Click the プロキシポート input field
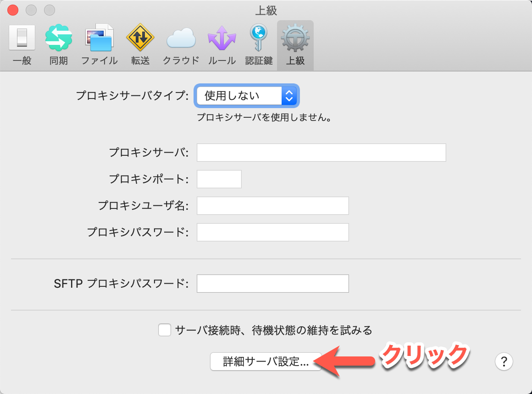This screenshot has height=394, width=532. [219, 179]
